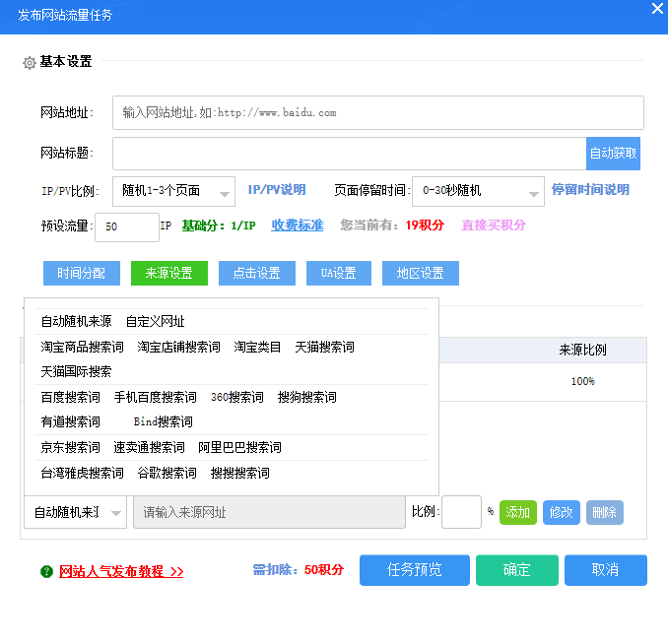Select Bind搜索词 source option
The height and width of the screenshot is (644, 668).
pyautogui.click(x=164, y=421)
